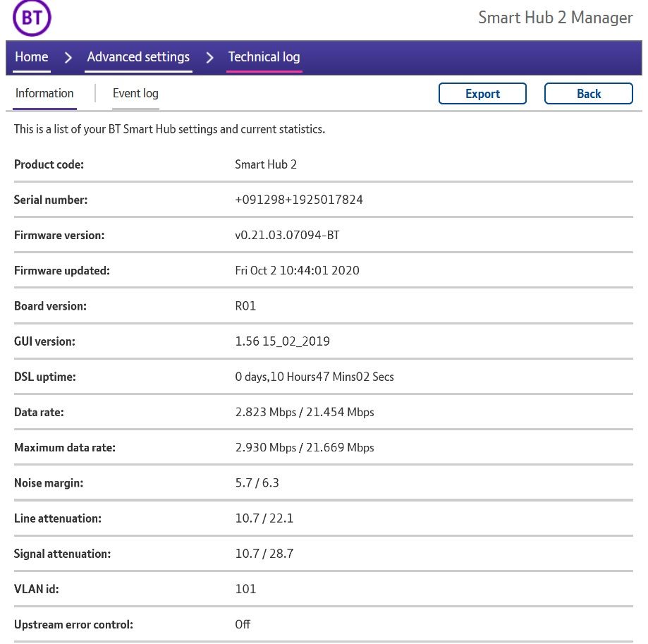Click the BT logo icon
This screenshot has width=648, height=644.
(x=32, y=18)
